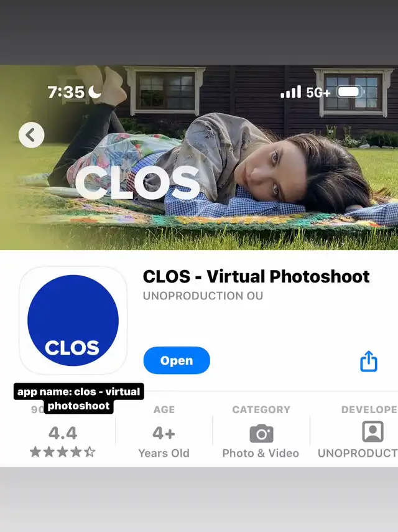Tap the back chevron button

pos(31,135)
